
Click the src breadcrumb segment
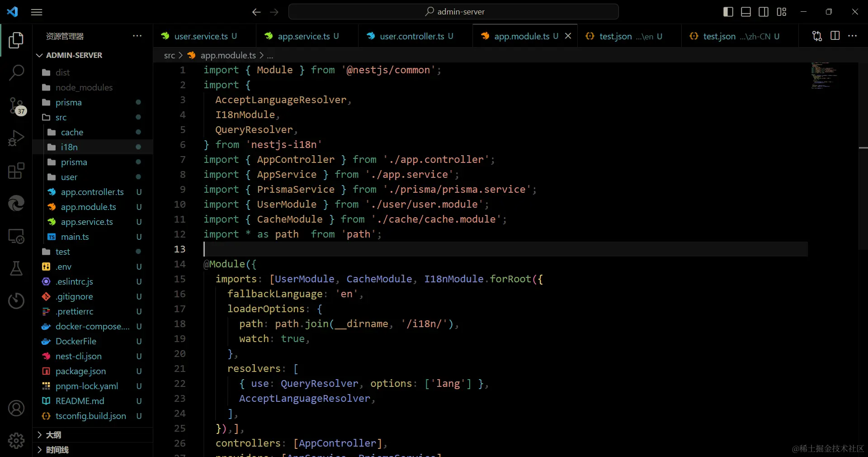tap(170, 55)
